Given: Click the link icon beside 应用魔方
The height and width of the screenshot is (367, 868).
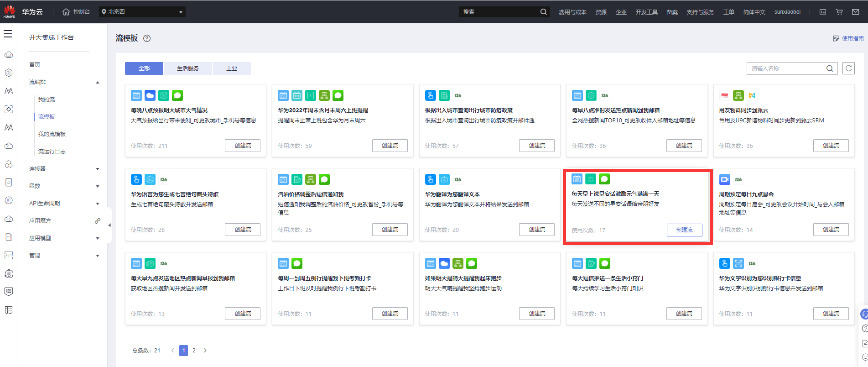Looking at the screenshot, I should point(97,221).
